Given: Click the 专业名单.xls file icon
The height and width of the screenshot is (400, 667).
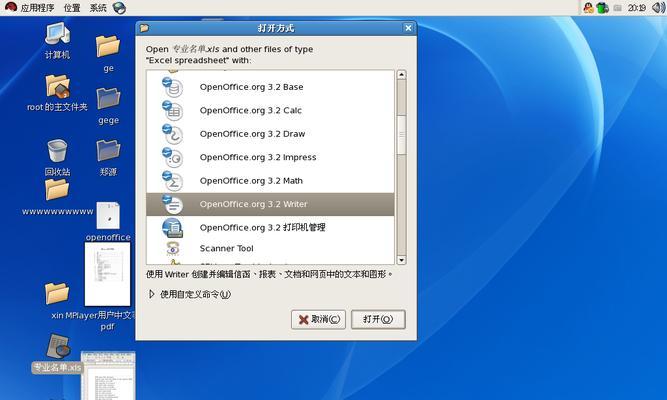Looking at the screenshot, I should coord(57,347).
